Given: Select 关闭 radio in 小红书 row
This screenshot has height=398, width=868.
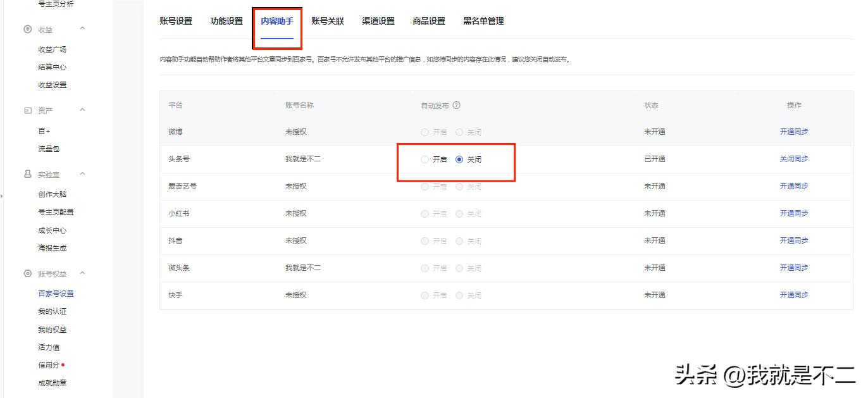Looking at the screenshot, I should (x=459, y=214).
